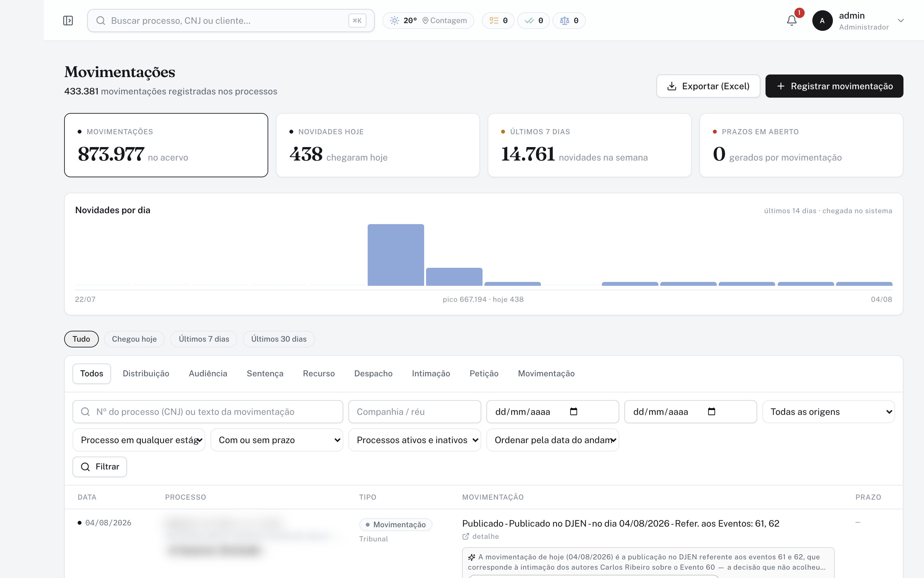Viewport: 924px width, 578px height.
Task: Select the Movimentações 873.977 card
Action: click(166, 145)
